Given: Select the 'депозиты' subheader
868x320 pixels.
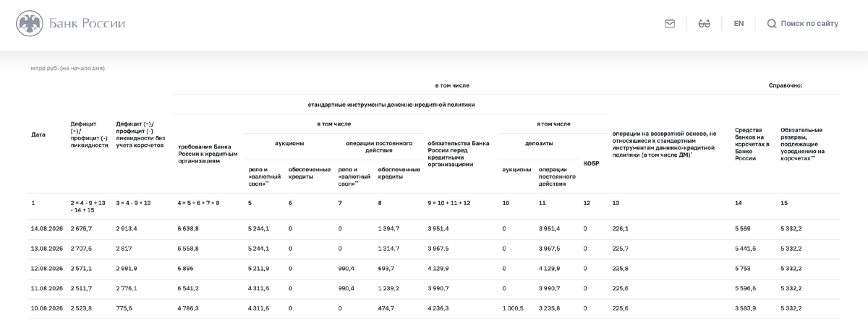Looking at the screenshot, I should click(538, 144).
